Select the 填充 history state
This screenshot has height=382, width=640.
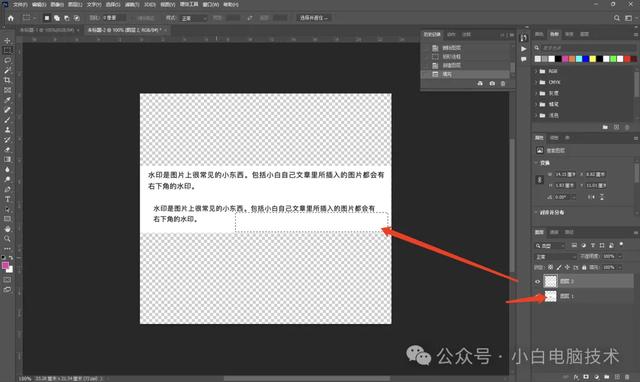tap(465, 74)
